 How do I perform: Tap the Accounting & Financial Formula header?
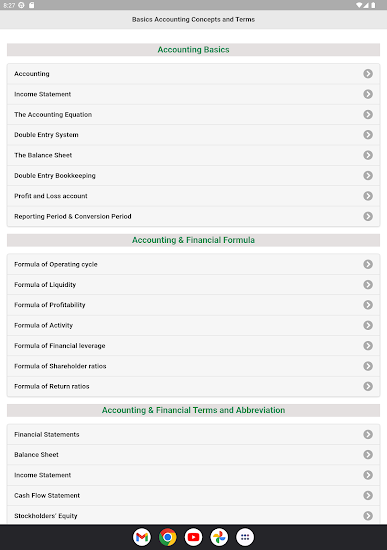pyautogui.click(x=193, y=240)
